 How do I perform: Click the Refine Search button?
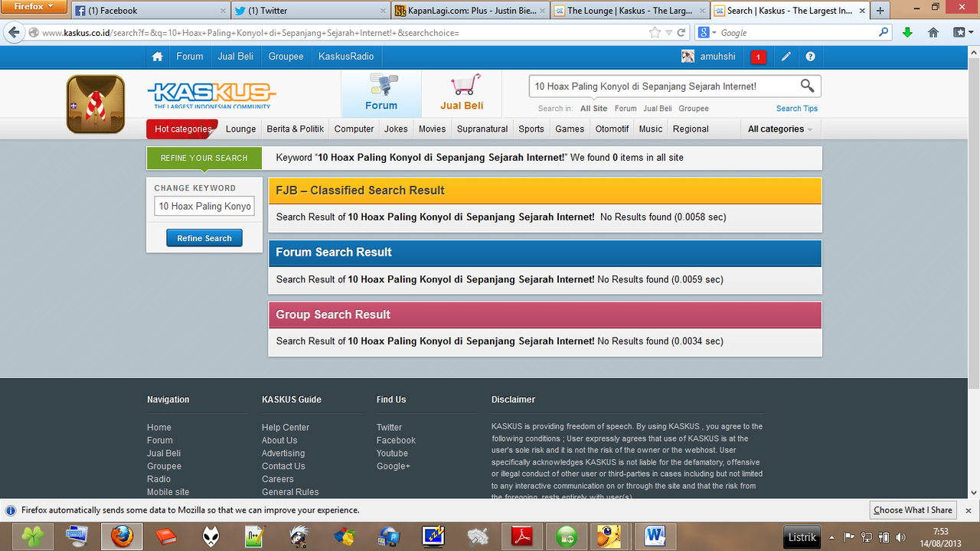pyautogui.click(x=204, y=238)
